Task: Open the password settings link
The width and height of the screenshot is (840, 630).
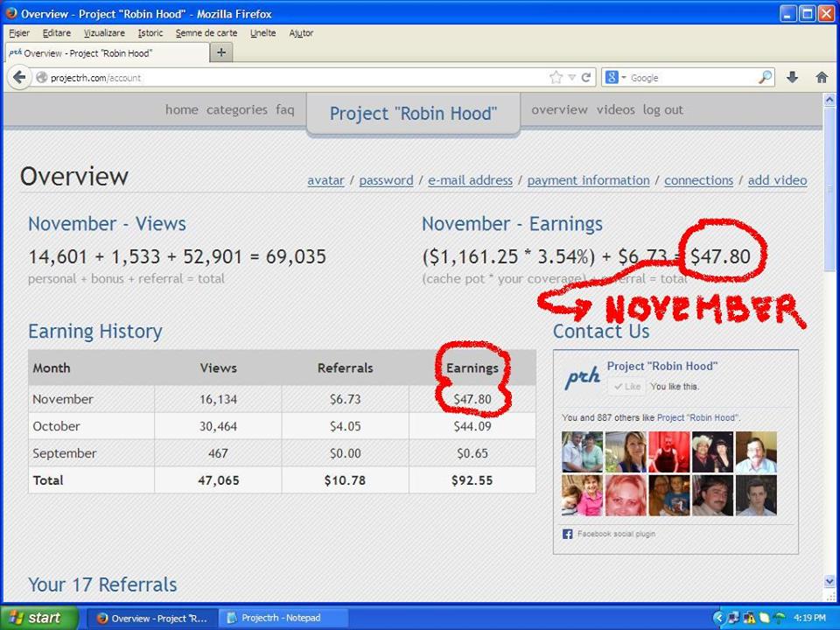Action: (x=386, y=180)
